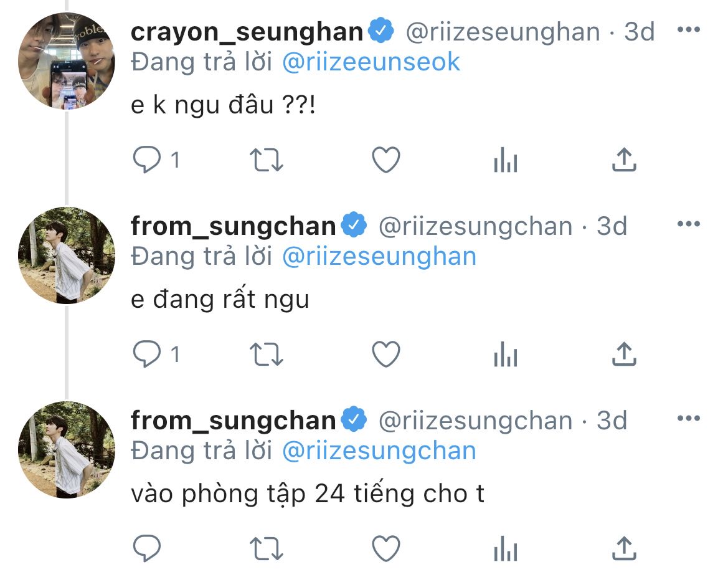View analytics for crayon_seunghan's tweet
This screenshot has width=728, height=572.
506,160
